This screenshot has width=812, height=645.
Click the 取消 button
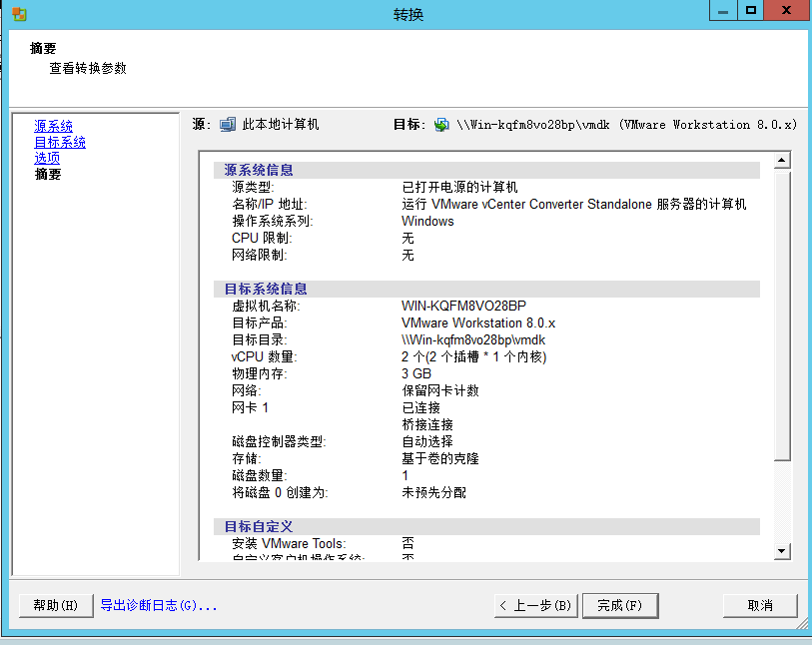pos(760,606)
